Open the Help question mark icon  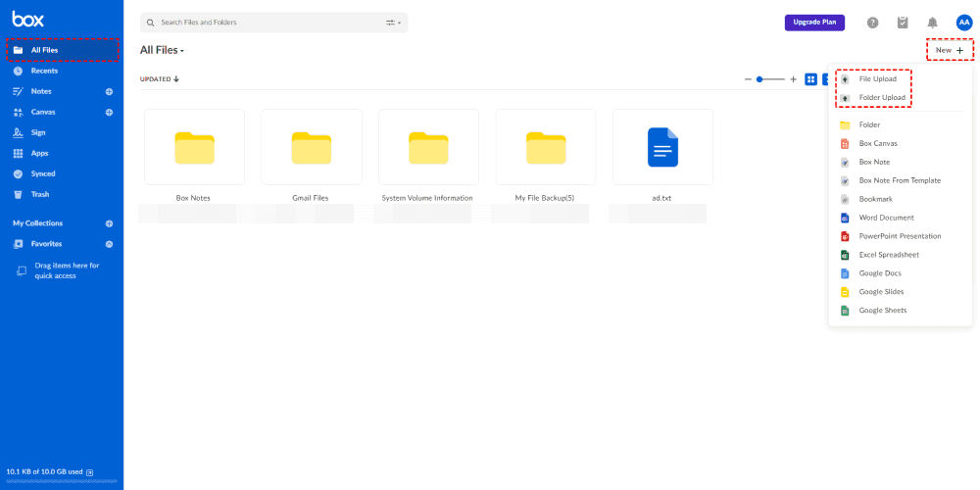click(872, 23)
